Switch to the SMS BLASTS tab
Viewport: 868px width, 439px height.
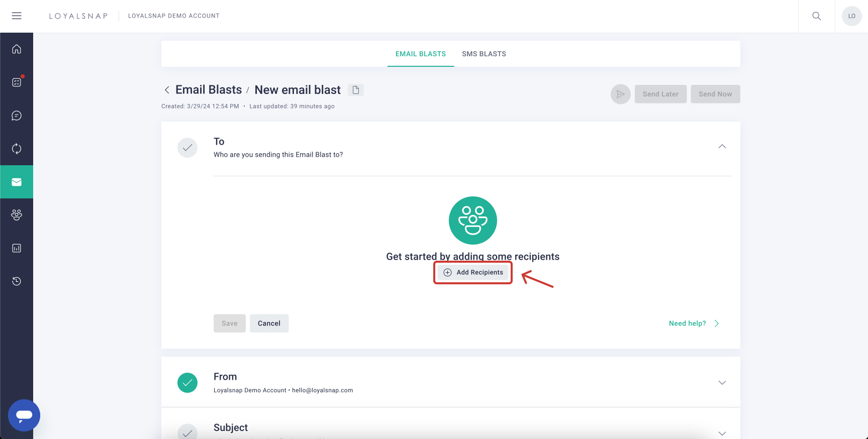(x=484, y=53)
